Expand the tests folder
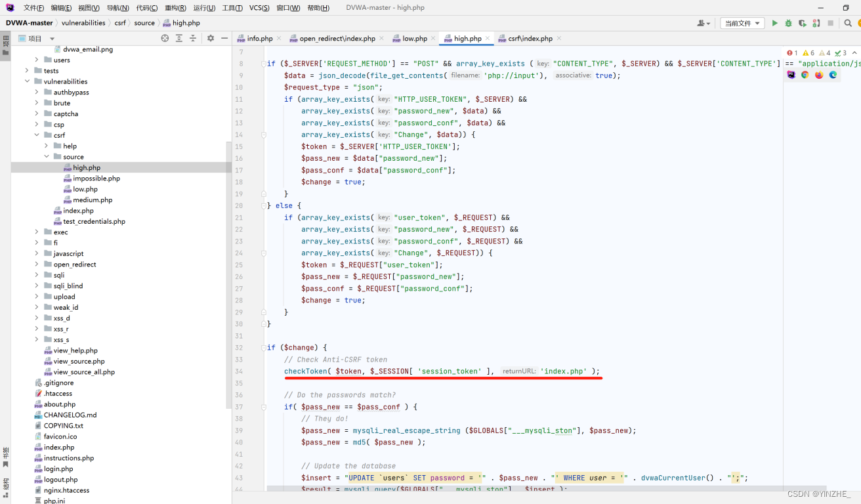 point(27,71)
